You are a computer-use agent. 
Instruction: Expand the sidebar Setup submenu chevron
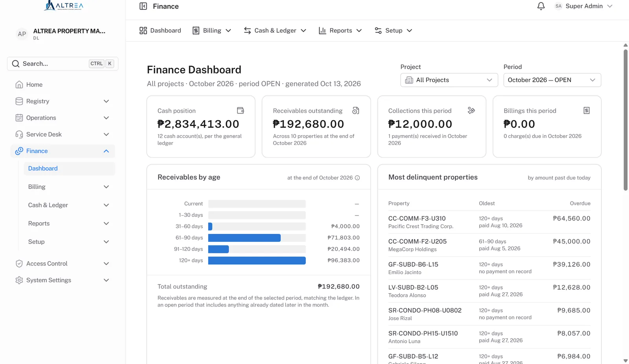point(106,242)
